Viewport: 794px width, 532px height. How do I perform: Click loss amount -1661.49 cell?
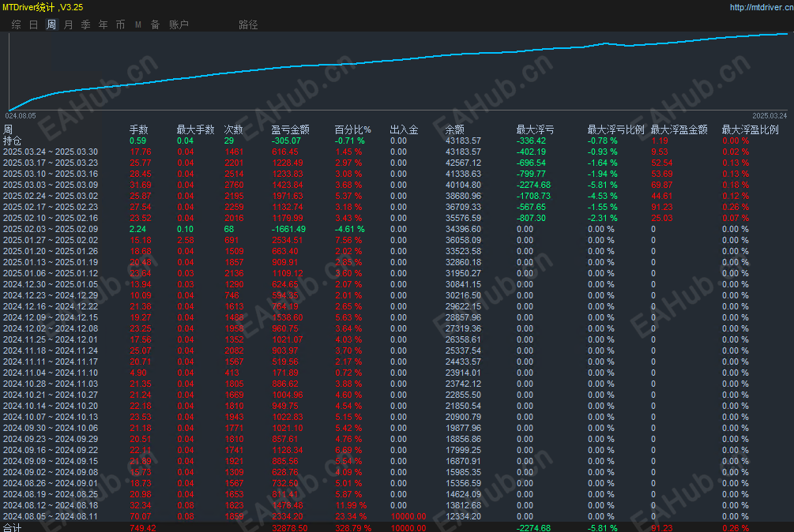pyautogui.click(x=288, y=229)
